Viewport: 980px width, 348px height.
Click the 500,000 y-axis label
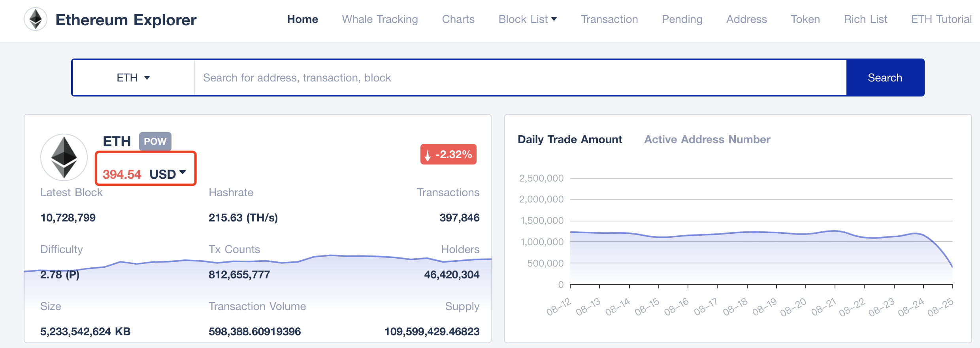tap(545, 263)
